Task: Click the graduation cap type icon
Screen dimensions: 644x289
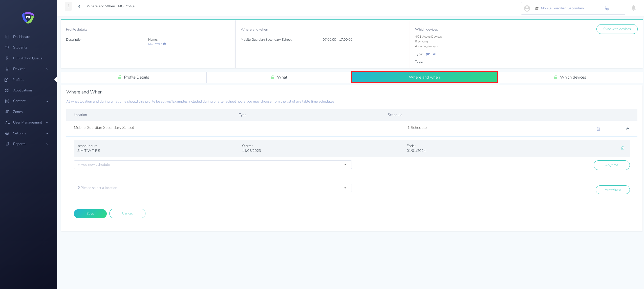Action: tap(428, 54)
